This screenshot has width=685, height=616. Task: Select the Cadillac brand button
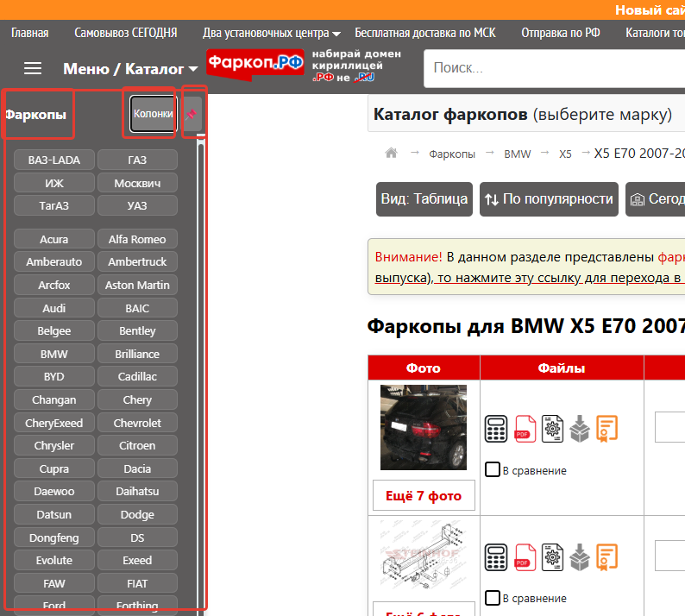coord(137,376)
